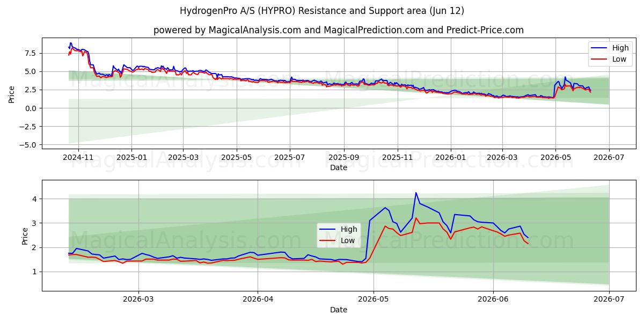
Task: Click the '7.5' y-axis tick in the top chart
Action: pyautogui.click(x=31, y=53)
